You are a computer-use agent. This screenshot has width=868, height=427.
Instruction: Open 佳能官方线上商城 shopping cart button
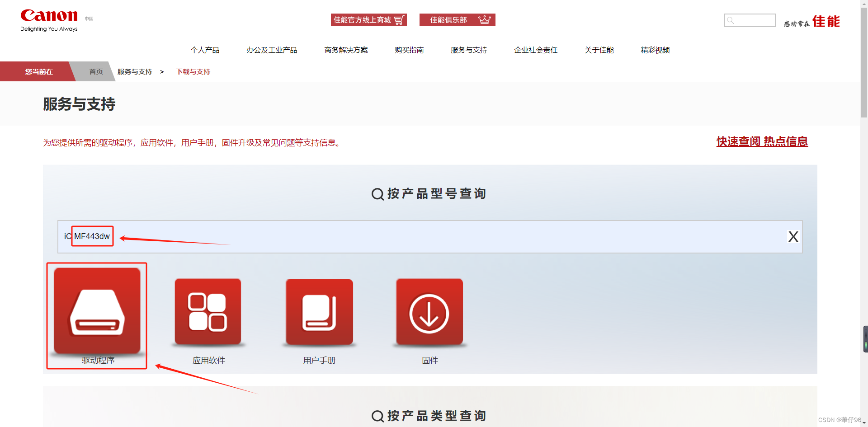click(369, 20)
